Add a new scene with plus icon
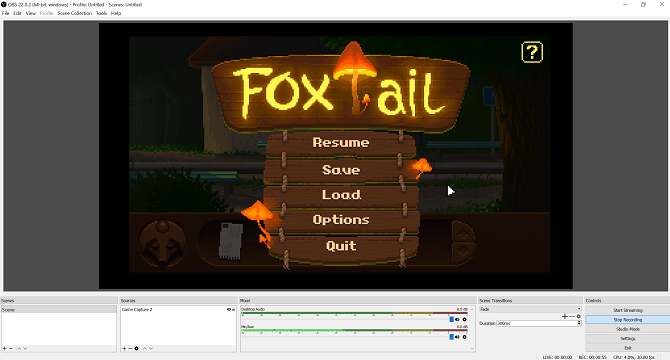Screen dimensions: 670x360 (x=5, y=348)
